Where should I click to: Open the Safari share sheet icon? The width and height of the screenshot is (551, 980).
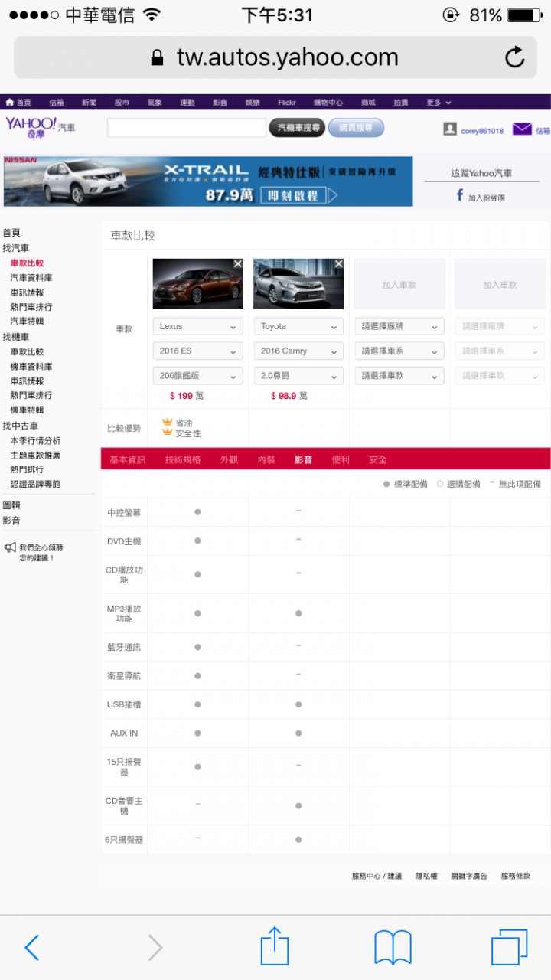(275, 946)
